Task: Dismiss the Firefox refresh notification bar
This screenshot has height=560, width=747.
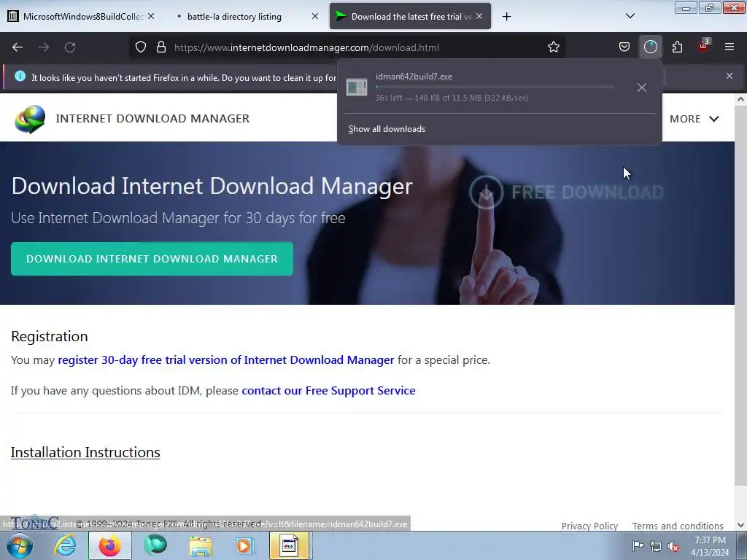Action: click(729, 76)
